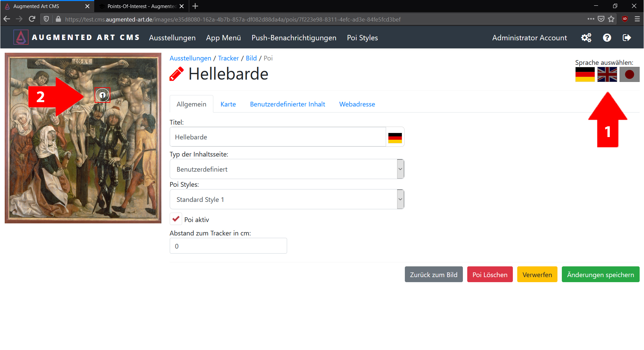Bookmark this page with the star
Image resolution: width=644 pixels, height=350 pixels.
tap(611, 19)
